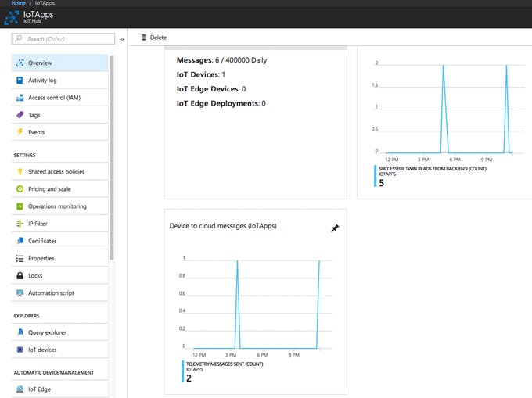Select Operations monitoring in sidebar
Screen dimensions: 532x398
(x=57, y=206)
